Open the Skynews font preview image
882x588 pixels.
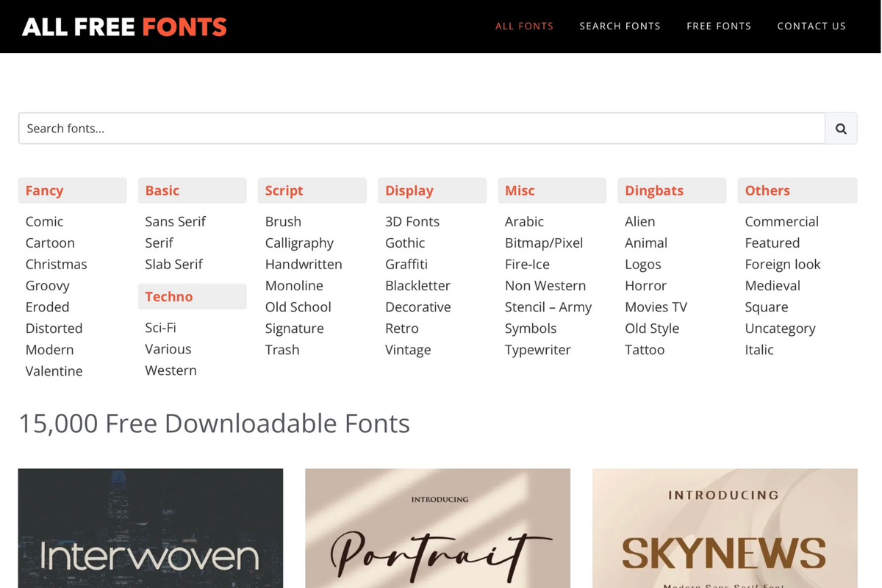point(724,528)
